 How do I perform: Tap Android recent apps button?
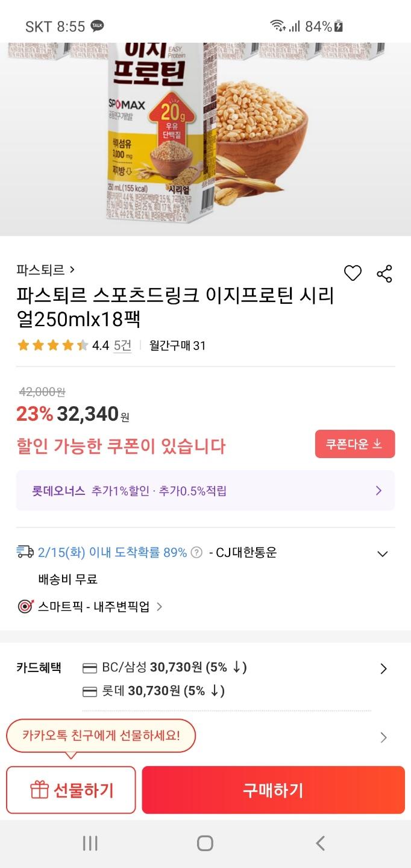coord(90,843)
